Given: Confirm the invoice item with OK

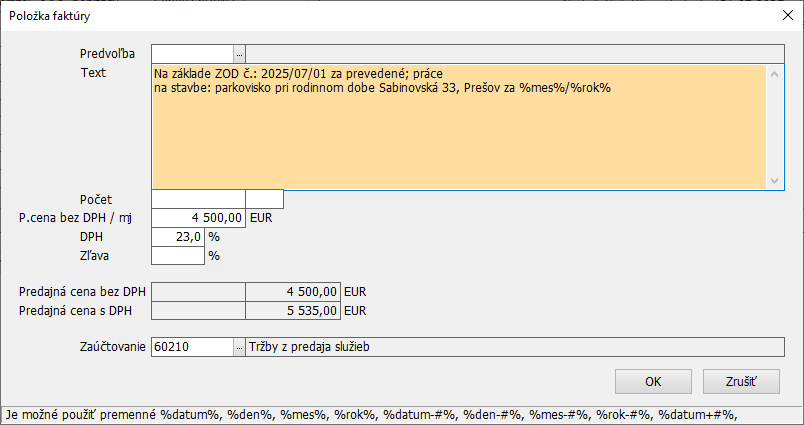Looking at the screenshot, I should pos(653,381).
